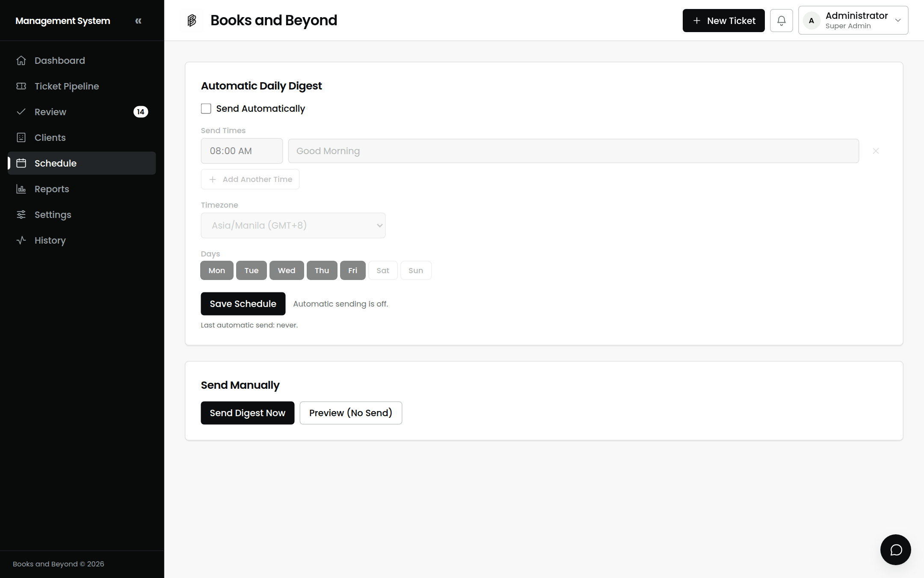This screenshot has width=924, height=578.
Task: Click the 08:00 AM time field
Action: [242, 151]
